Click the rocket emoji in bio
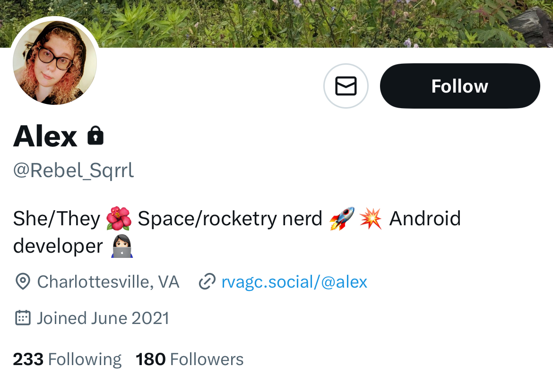Viewport: 553px width, 392px height. 342,219
